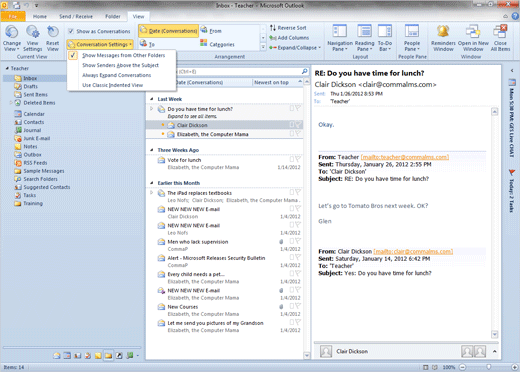Screen dimensions: 520x372
Task: Open View Settings
Action: pyautogui.click(x=33, y=39)
